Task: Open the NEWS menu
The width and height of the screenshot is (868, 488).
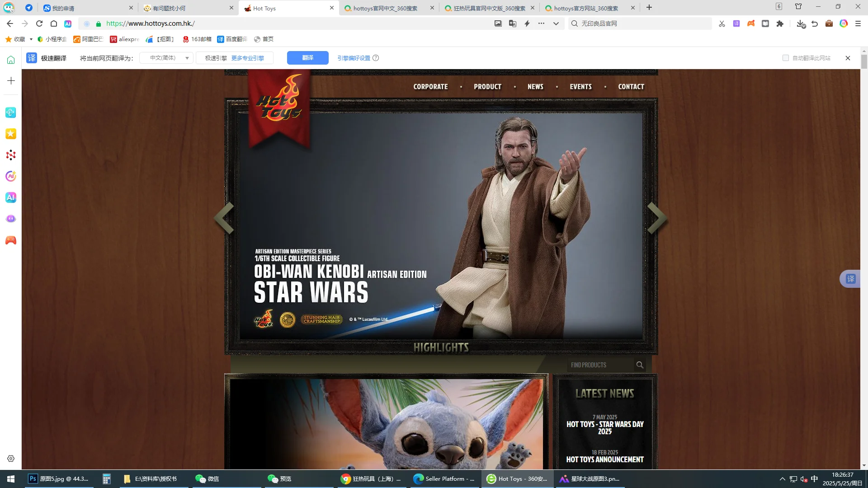Action: (x=535, y=87)
